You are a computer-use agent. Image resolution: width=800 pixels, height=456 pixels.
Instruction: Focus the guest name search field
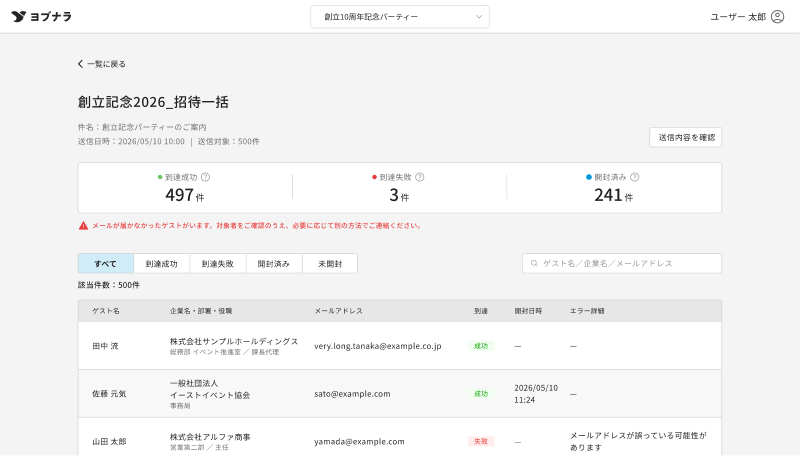[x=621, y=263]
